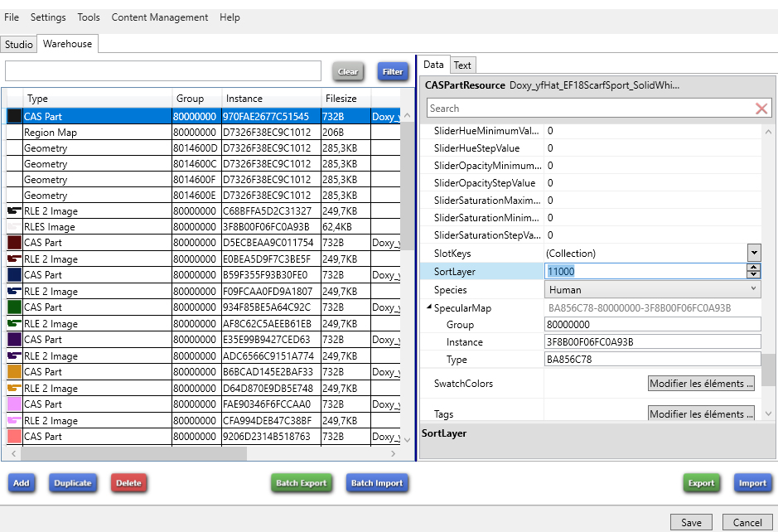Screen dimensions: 778x532
Task: Click the resource list right scroll arrow
Action: tap(393, 453)
